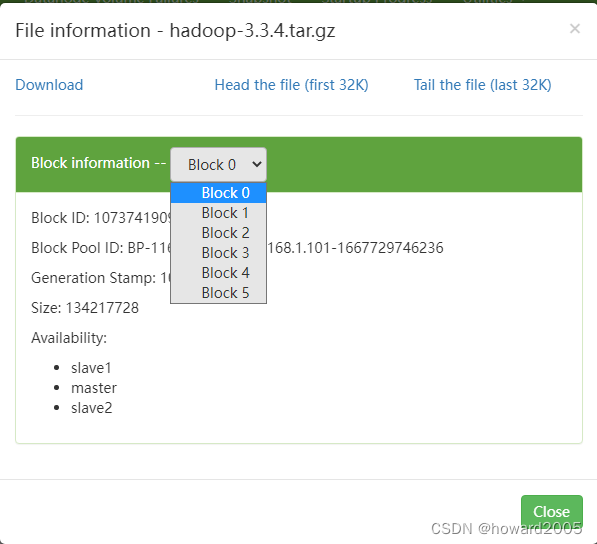Open Head the file (first 32K) link

(291, 85)
